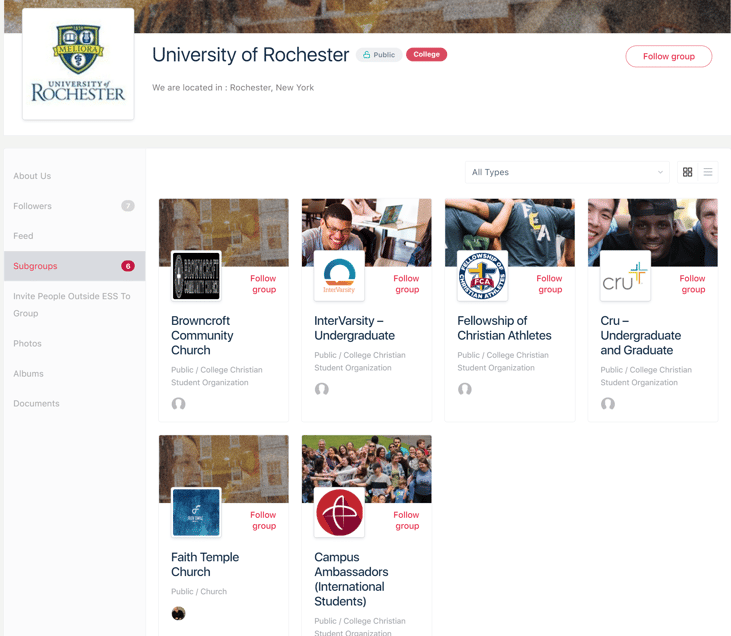The width and height of the screenshot is (731, 636).
Task: Open the Albums sidebar item
Action: click(x=28, y=373)
